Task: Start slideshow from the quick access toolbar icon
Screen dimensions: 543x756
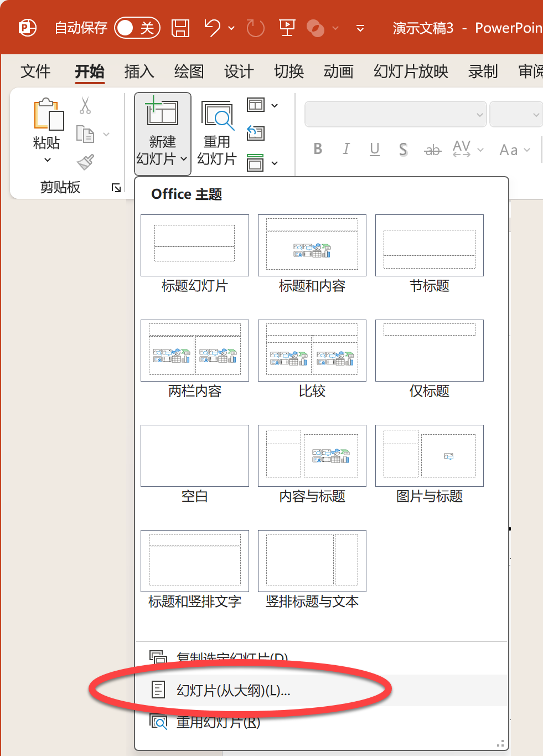Action: 287,28
